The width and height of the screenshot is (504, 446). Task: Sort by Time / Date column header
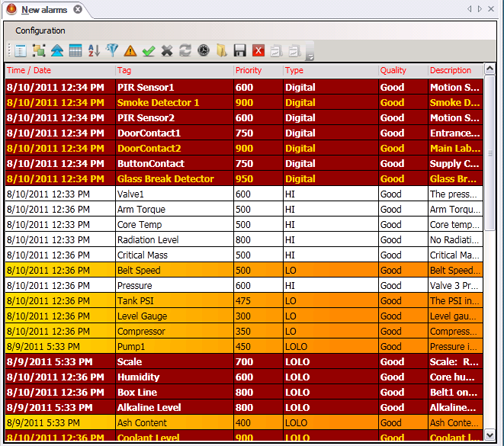[29, 70]
